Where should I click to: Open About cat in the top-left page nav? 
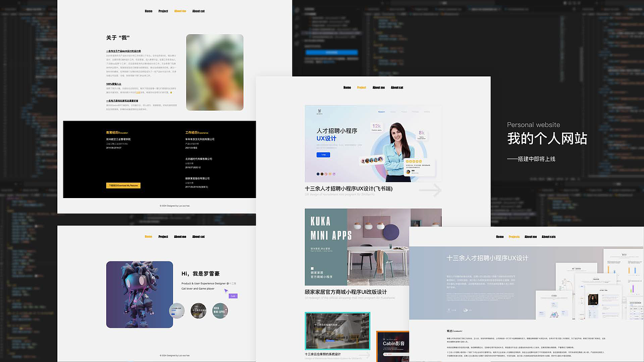click(198, 11)
